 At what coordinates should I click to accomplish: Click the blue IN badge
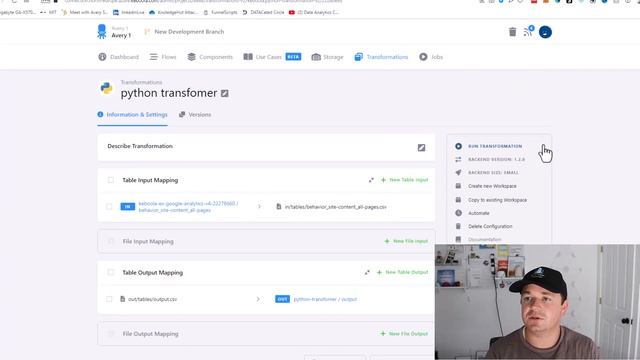pos(127,207)
